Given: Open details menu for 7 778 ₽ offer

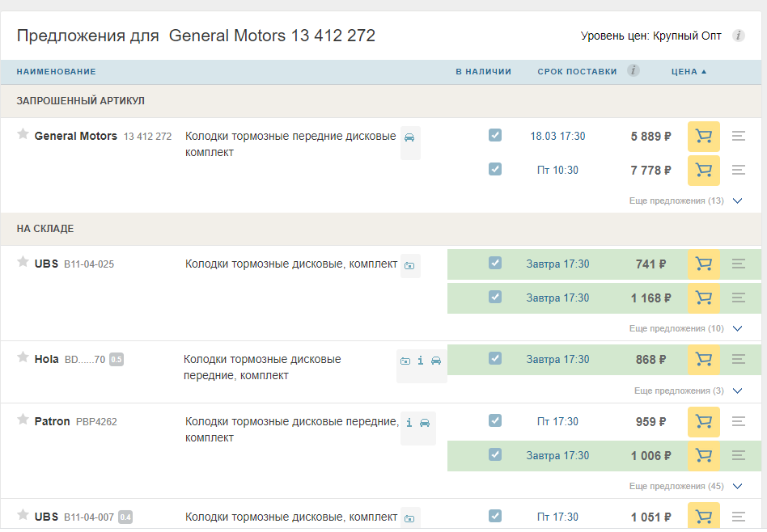Looking at the screenshot, I should [739, 170].
